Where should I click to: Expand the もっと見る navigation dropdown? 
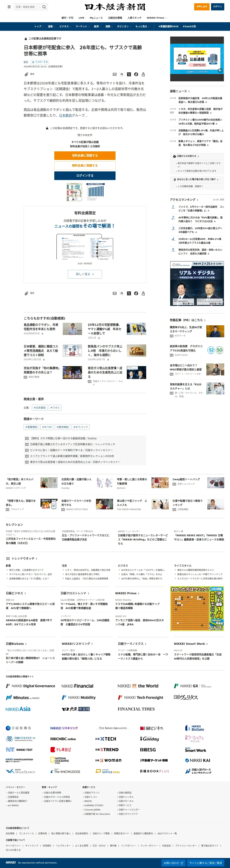pyautogui.click(x=142, y=26)
